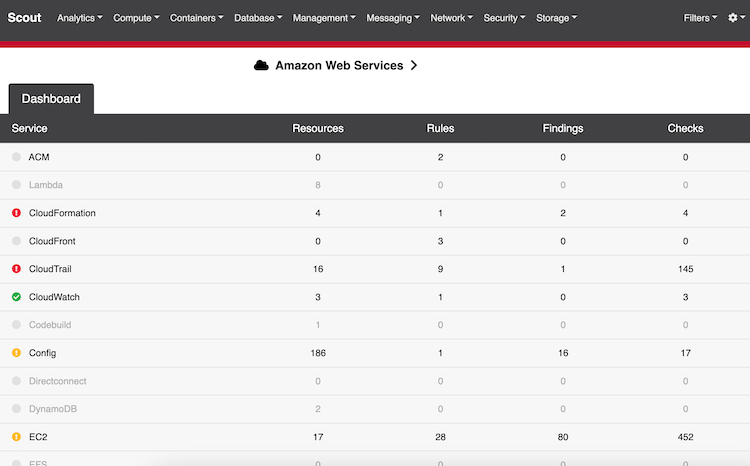Click the green check icon for CloudWatch
This screenshot has height=466, width=750.
point(16,297)
